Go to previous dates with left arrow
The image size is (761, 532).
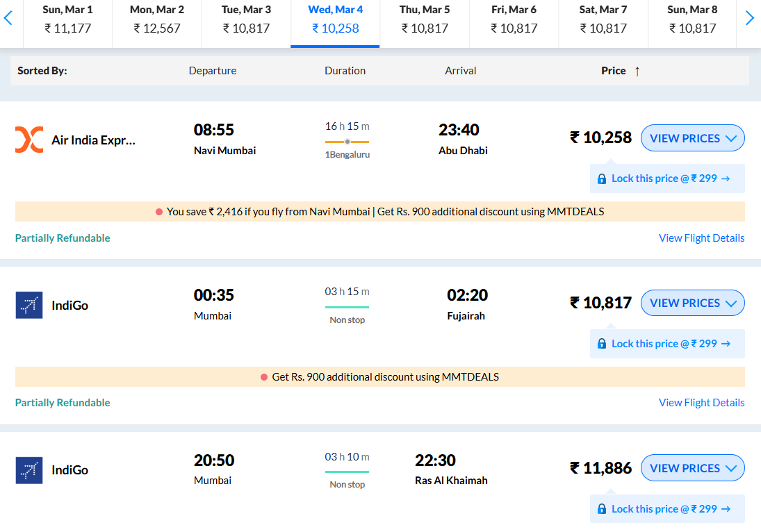(x=8, y=19)
